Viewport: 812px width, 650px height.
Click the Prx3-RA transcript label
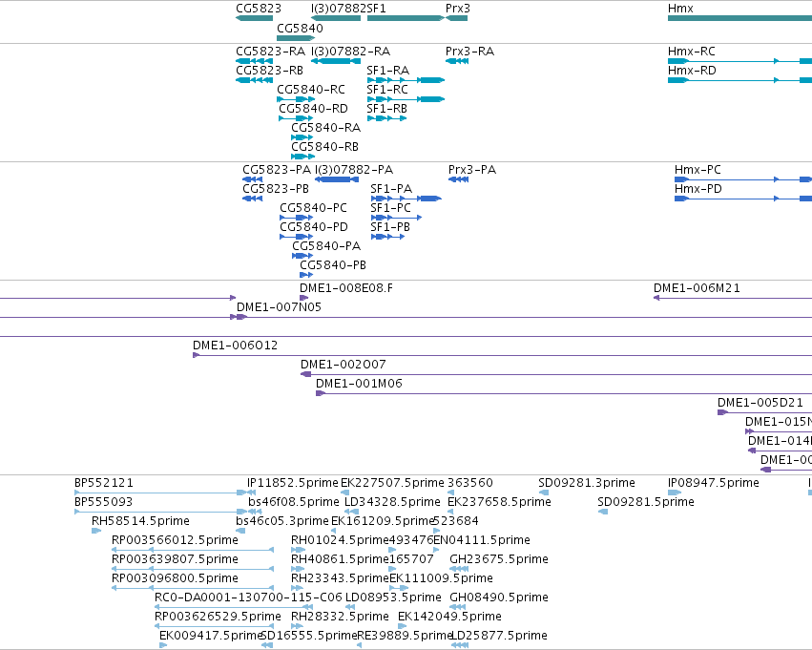(x=469, y=52)
